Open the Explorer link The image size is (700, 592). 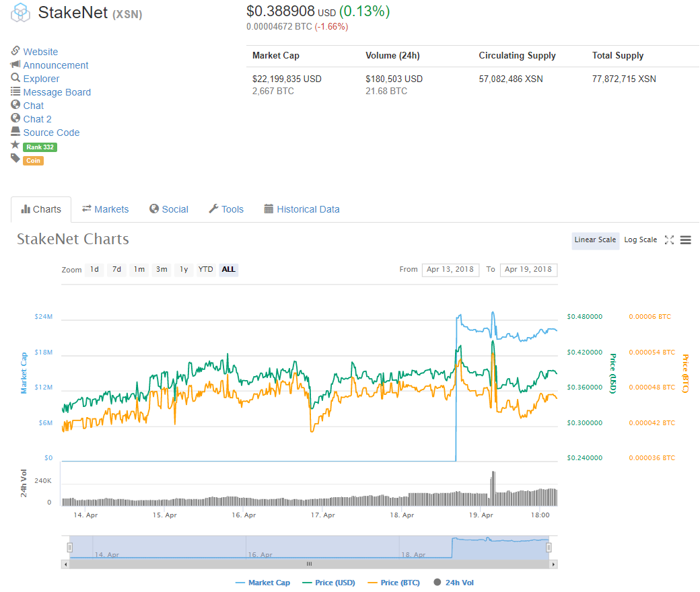point(41,79)
